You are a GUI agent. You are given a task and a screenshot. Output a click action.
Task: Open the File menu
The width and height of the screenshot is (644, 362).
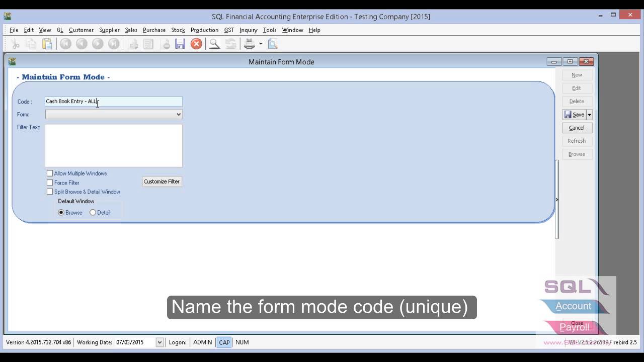pos(14,30)
